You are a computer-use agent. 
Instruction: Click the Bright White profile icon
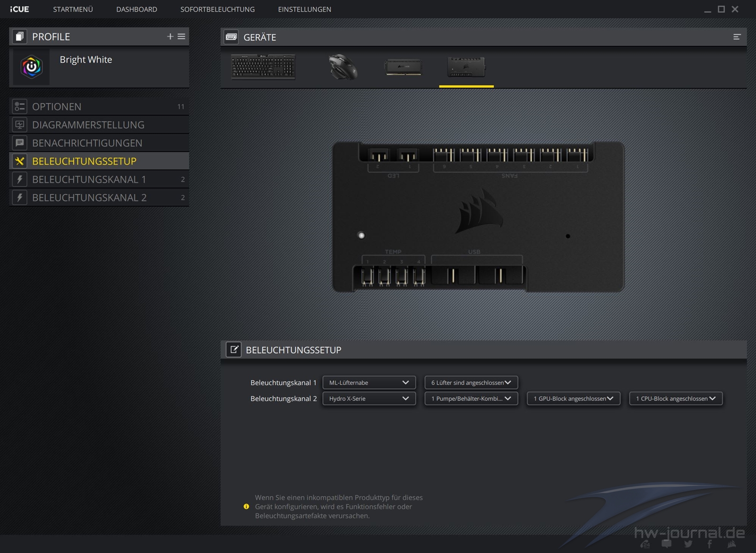tap(32, 67)
